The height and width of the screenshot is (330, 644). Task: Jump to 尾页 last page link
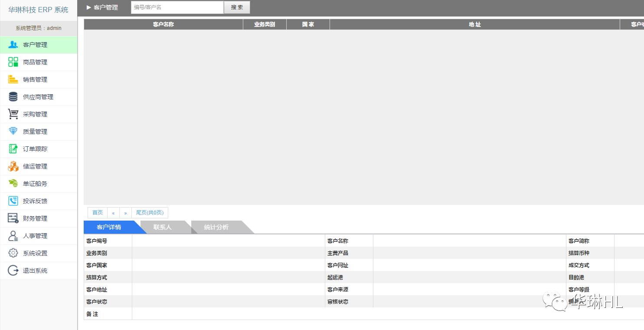coord(150,213)
